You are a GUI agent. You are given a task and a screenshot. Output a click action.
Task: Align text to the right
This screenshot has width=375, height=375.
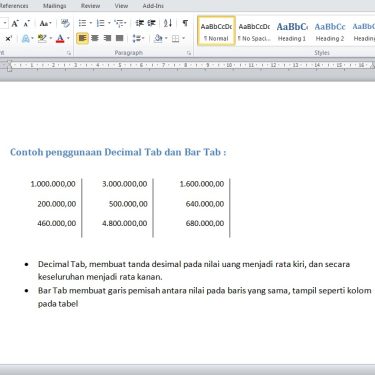pyautogui.click(x=107, y=39)
